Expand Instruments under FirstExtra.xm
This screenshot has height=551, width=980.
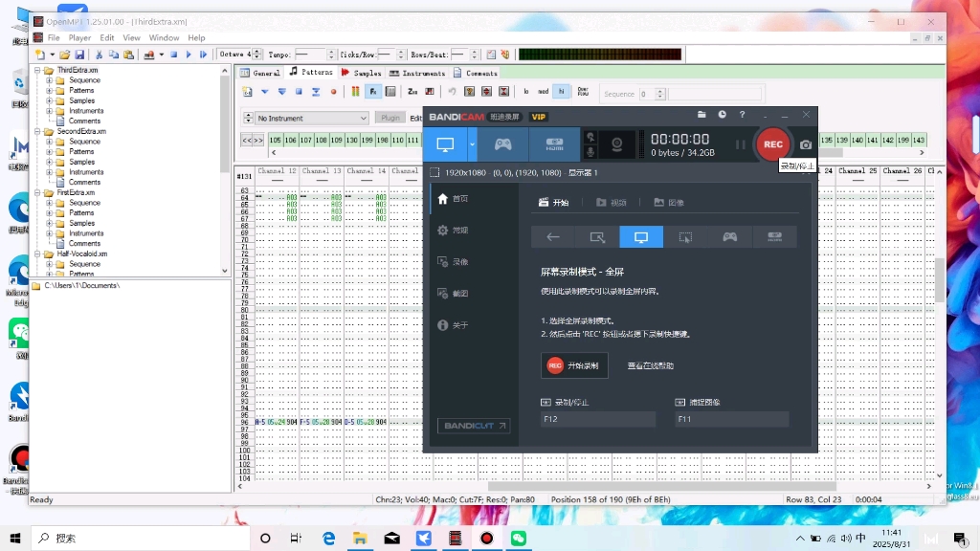tap(50, 233)
